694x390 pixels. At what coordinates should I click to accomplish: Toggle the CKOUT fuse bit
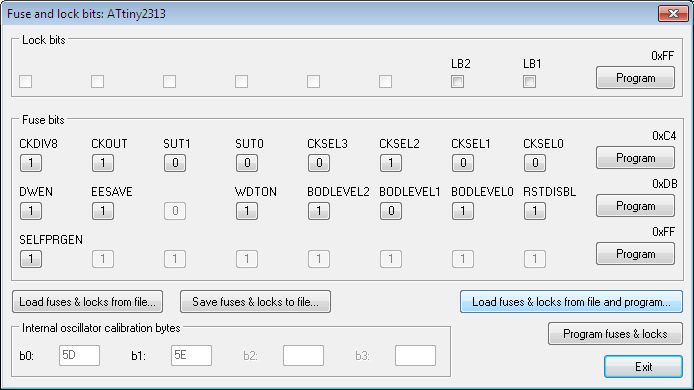tap(103, 163)
